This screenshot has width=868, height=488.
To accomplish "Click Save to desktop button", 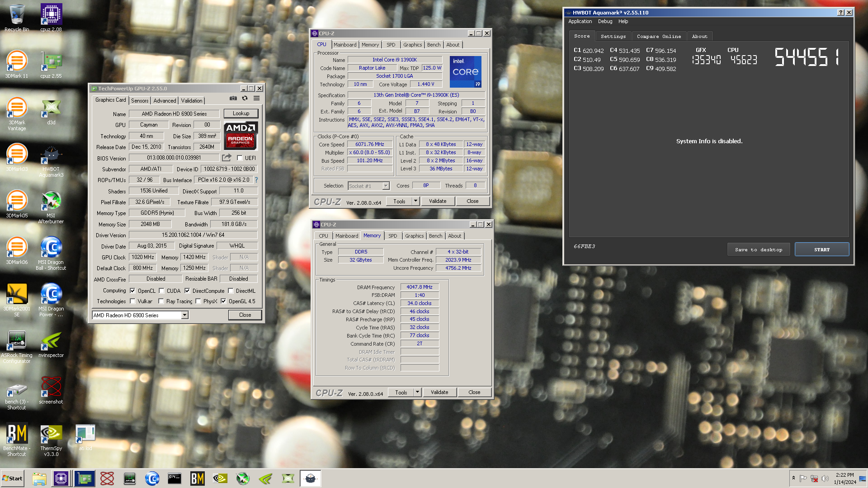I will [x=759, y=249].
